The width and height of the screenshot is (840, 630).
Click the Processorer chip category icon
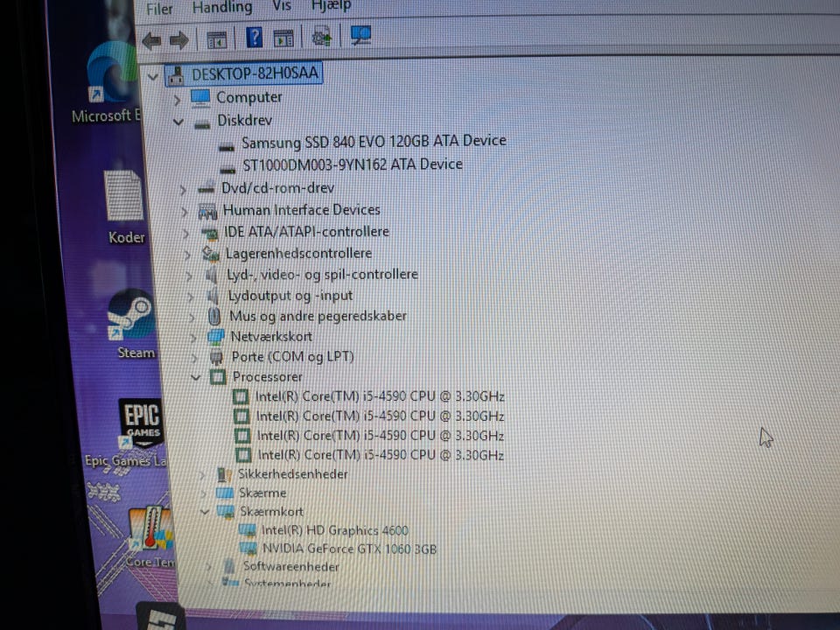click(x=218, y=378)
